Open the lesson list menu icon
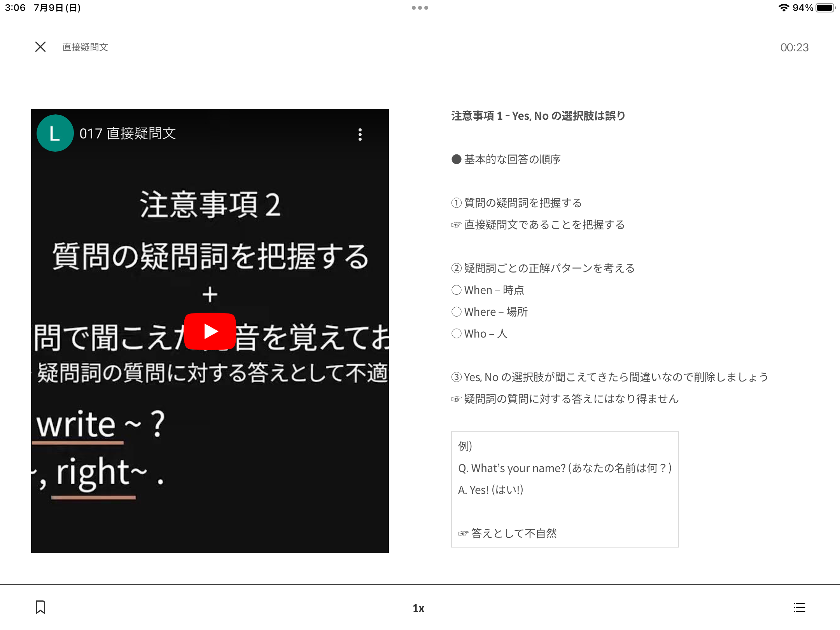The height and width of the screenshot is (630, 840). (799, 607)
